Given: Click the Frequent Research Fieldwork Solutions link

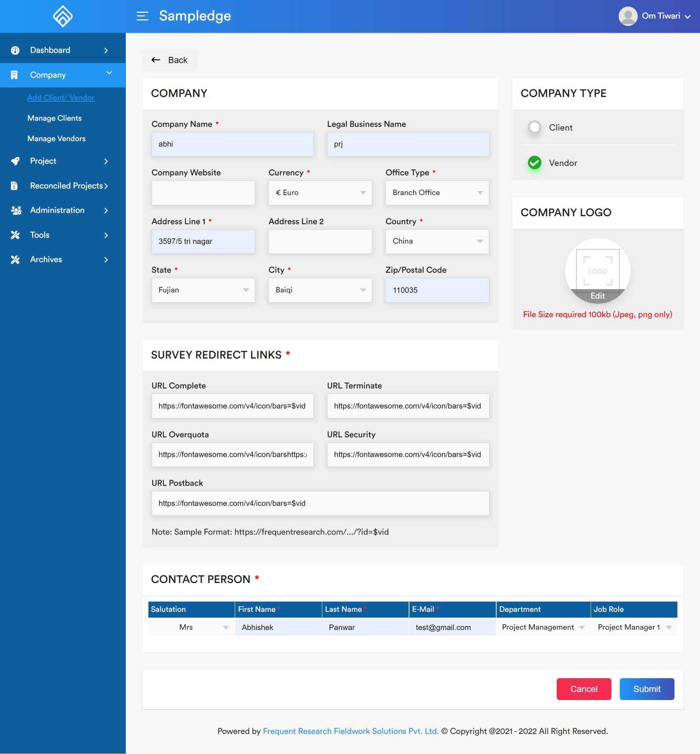Looking at the screenshot, I should [x=350, y=731].
